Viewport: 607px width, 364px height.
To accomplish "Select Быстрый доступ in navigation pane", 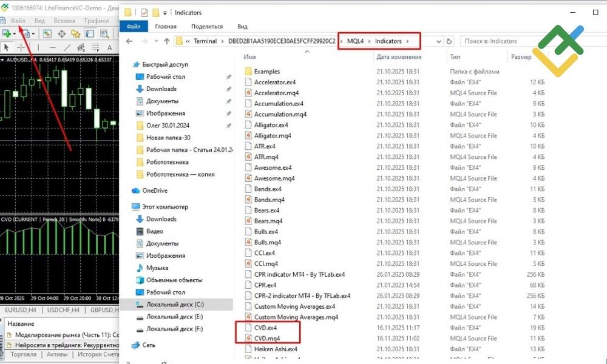I will (165, 64).
